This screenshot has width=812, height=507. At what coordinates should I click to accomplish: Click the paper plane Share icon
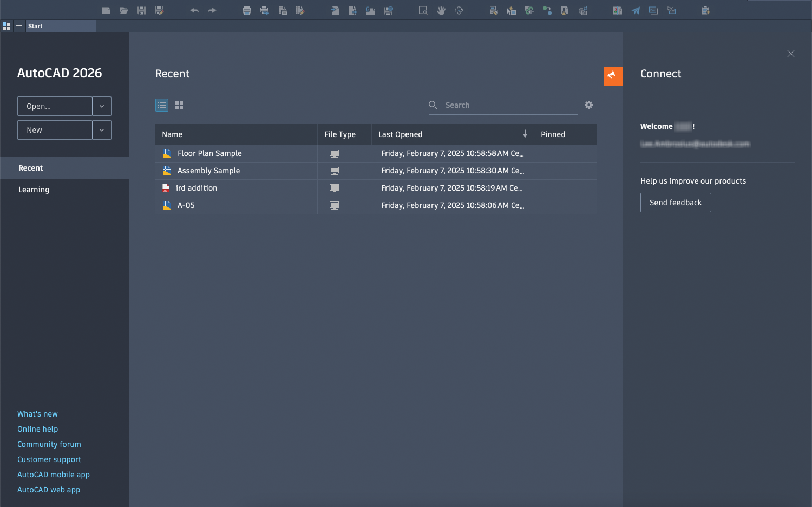click(636, 10)
